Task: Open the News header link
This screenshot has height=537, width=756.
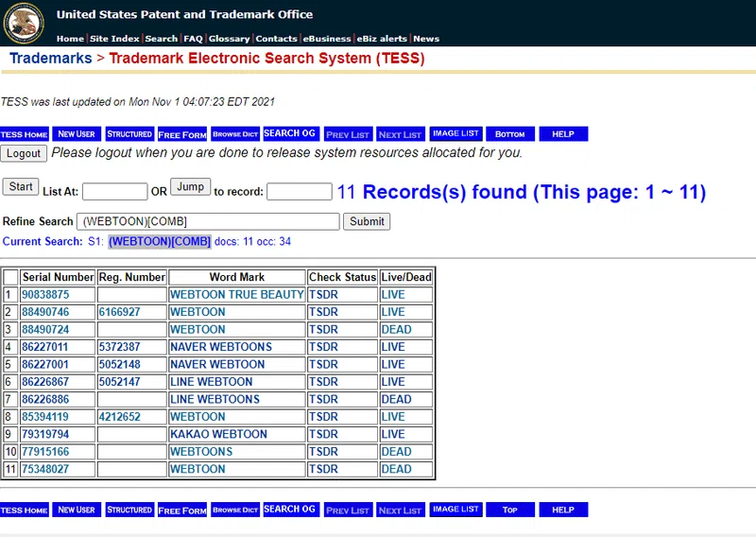Action: click(x=426, y=39)
